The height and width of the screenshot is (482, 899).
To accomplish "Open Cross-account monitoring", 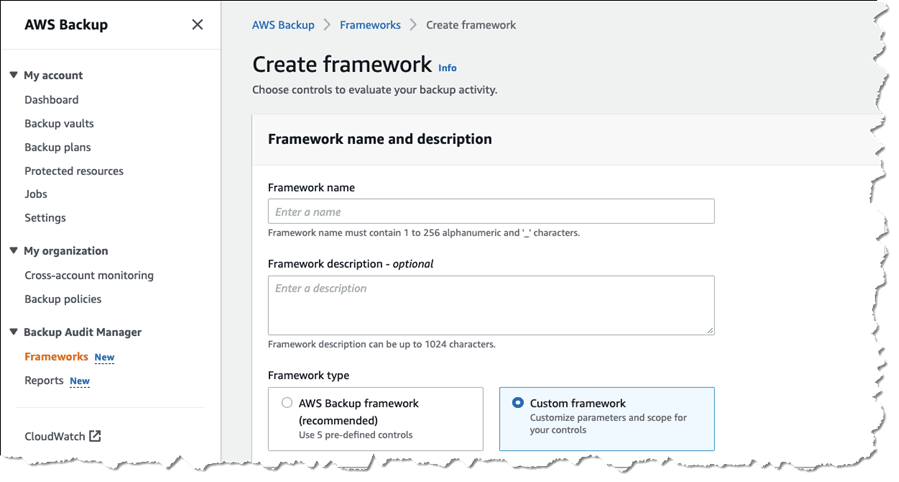I will [x=89, y=275].
